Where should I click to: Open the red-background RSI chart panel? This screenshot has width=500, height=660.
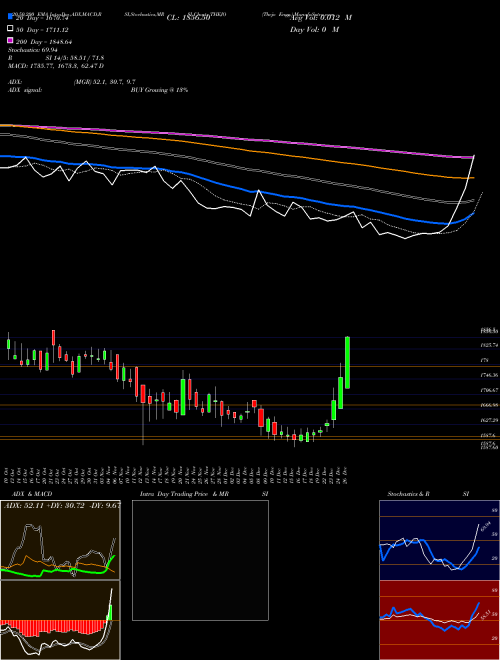(x=439, y=620)
